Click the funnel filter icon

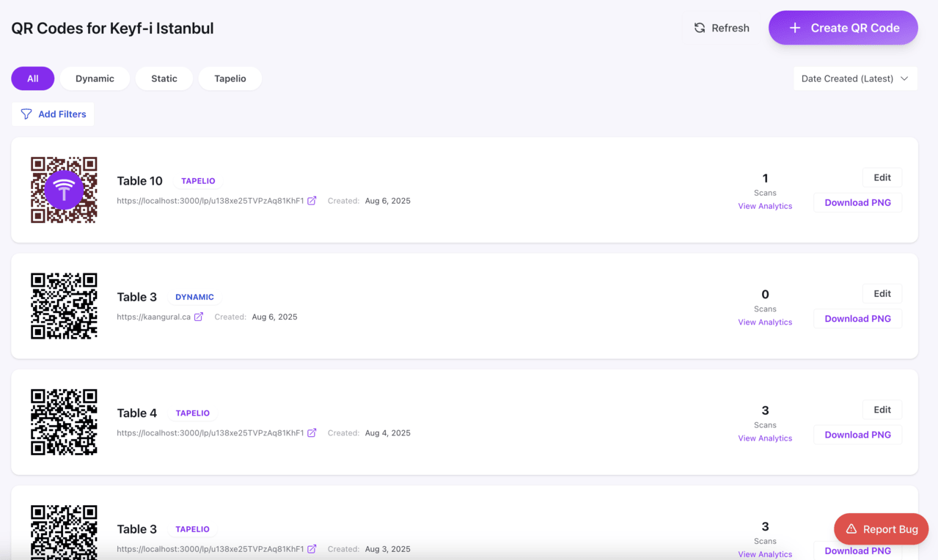26,114
